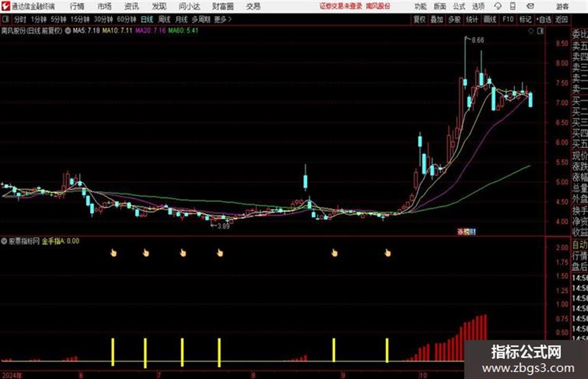
Task: Open dropdown circle beside stock name 日线 前复权
Action: coord(68,30)
